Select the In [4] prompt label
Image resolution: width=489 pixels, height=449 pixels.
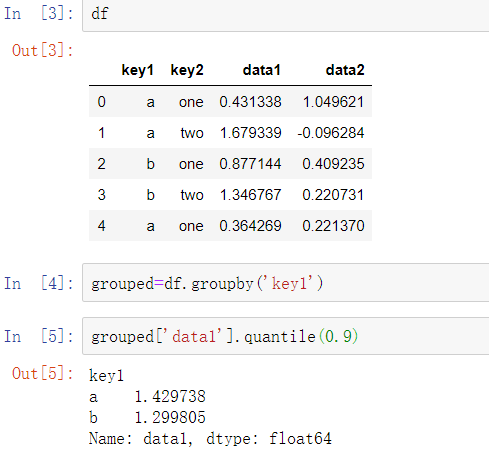[x=39, y=284]
